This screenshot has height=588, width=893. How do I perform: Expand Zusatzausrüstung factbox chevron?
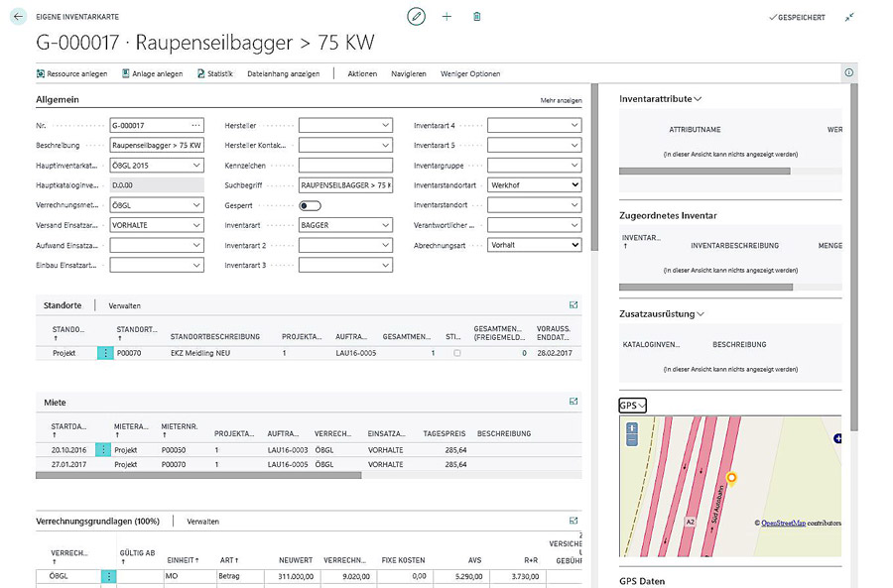click(x=701, y=314)
